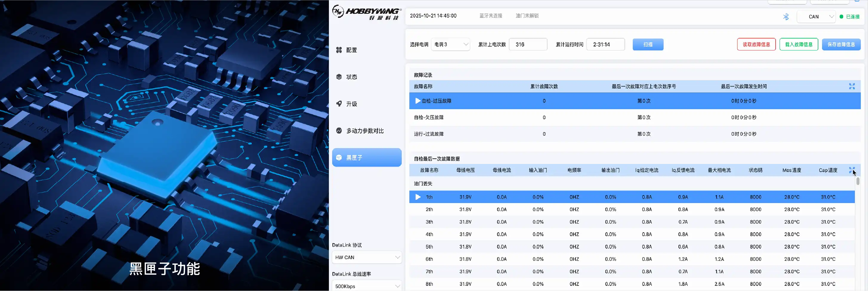Open the 500Kbps bus rate dropdown
Screen dimensions: 868x291
tap(366, 286)
